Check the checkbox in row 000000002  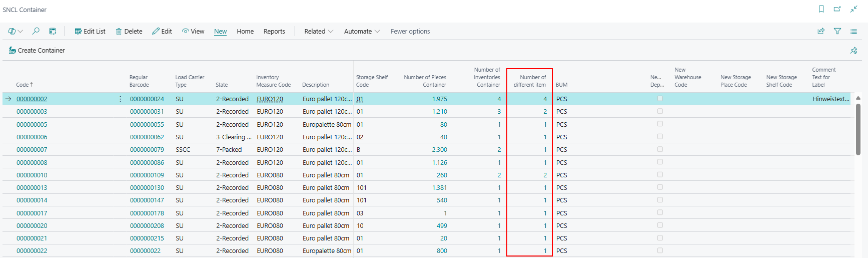coord(660,99)
